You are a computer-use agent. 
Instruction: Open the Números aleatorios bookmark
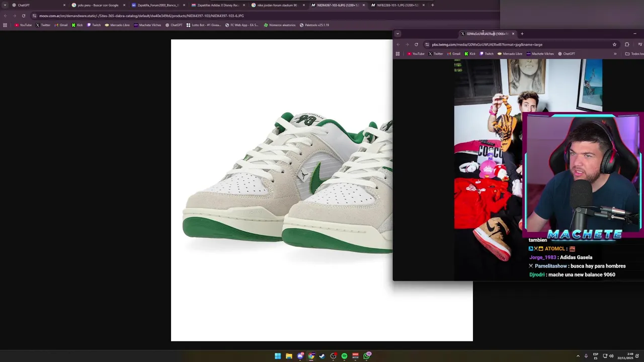280,25
